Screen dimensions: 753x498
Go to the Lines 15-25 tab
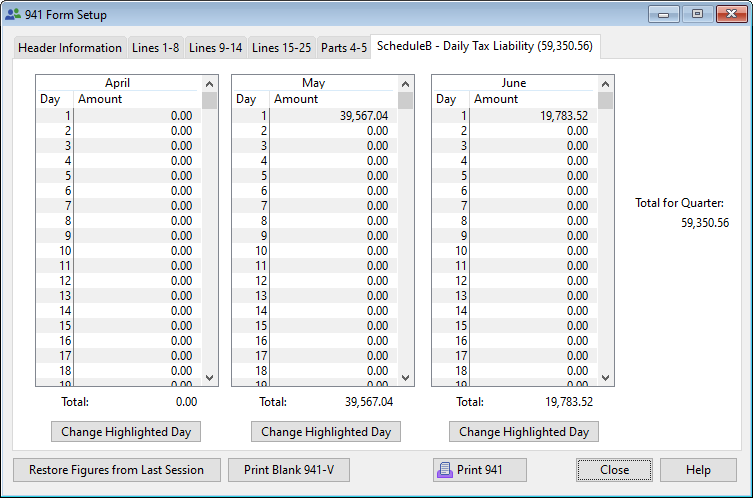[x=281, y=48]
